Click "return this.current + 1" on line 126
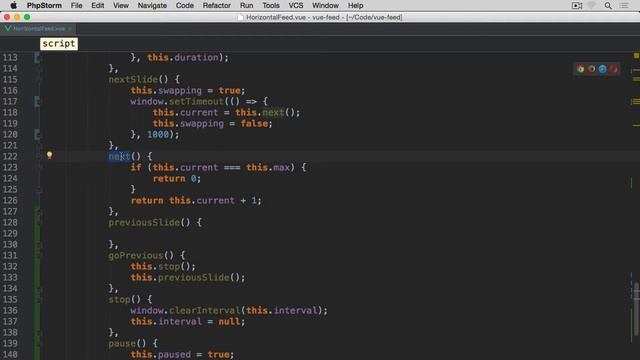The image size is (640, 360). click(x=194, y=200)
